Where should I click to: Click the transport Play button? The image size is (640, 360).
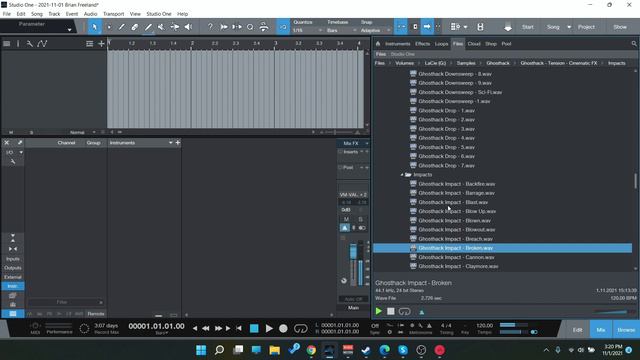[269, 329]
